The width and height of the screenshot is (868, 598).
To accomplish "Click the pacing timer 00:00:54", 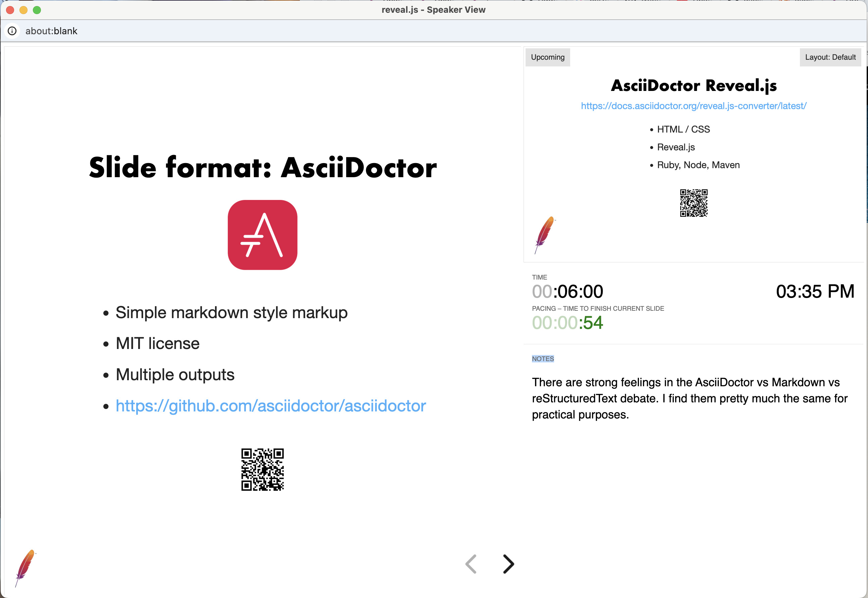I will 567,322.
